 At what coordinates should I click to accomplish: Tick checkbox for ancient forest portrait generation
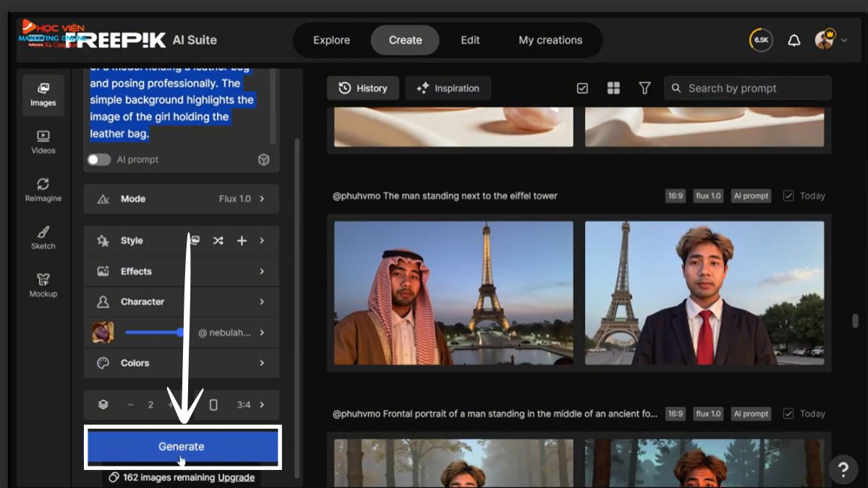tap(788, 414)
